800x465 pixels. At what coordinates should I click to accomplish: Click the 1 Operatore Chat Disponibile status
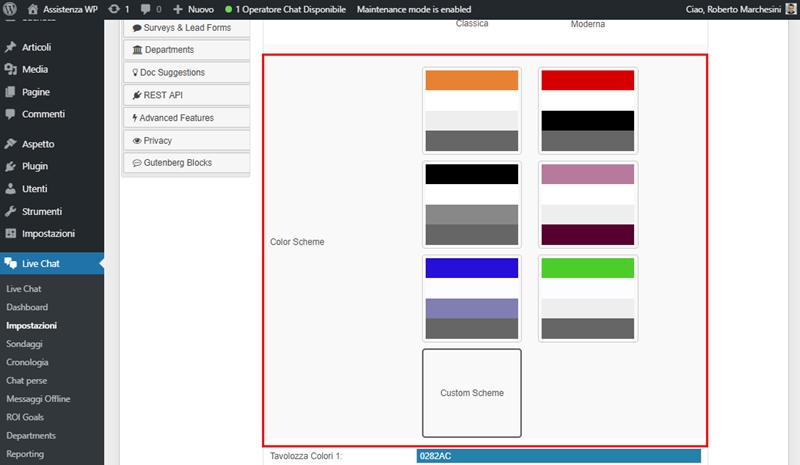(x=290, y=9)
